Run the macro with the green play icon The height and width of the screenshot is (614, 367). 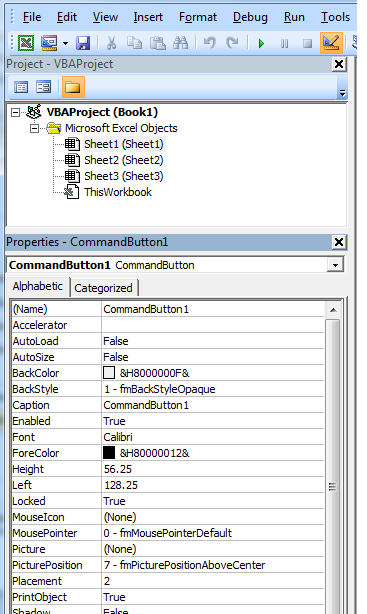coord(261,43)
